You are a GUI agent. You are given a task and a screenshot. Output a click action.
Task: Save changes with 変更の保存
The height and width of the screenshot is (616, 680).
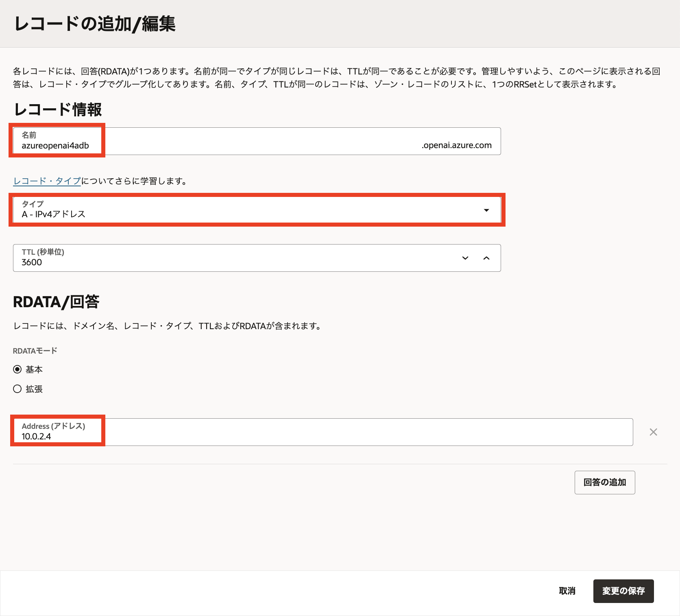click(623, 591)
